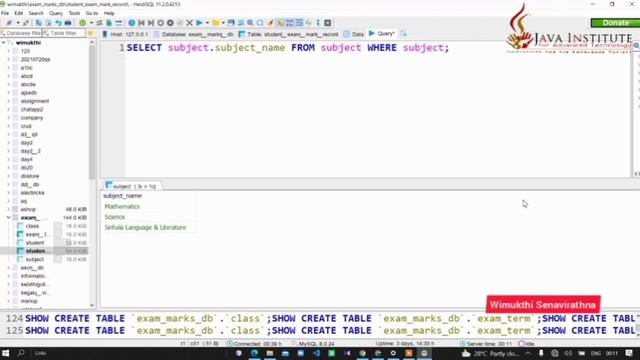This screenshot has width=640, height=360.
Task: Select the chatapp2 database in tree
Action: [32, 109]
